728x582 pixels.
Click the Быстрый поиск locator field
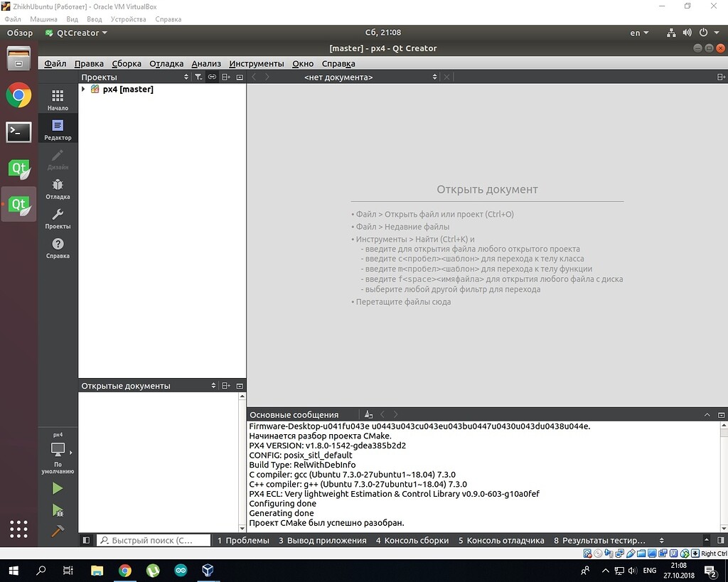tap(154, 540)
